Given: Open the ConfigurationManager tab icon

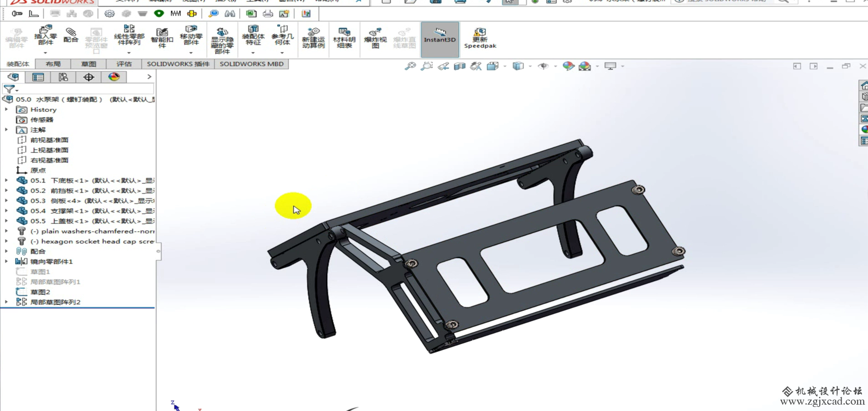Looking at the screenshot, I should point(63,77).
